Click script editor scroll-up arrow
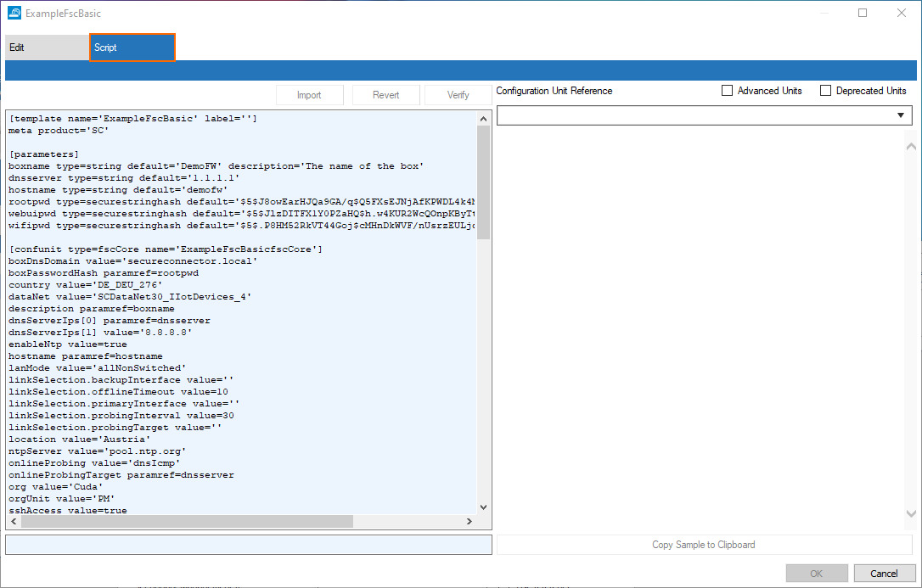The width and height of the screenshot is (922, 588). [x=483, y=120]
